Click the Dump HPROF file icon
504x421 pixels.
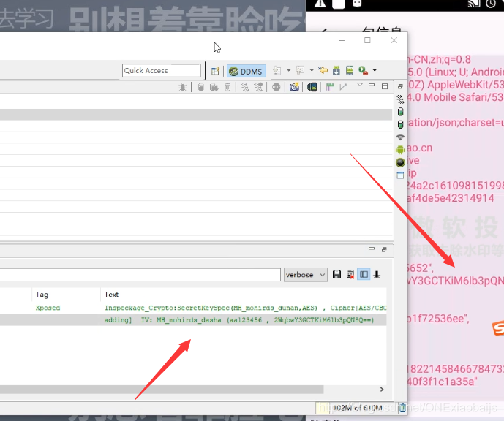214,87
